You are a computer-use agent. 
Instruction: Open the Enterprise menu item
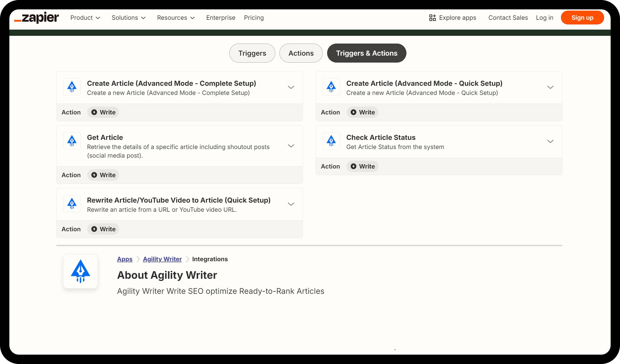[221, 18]
